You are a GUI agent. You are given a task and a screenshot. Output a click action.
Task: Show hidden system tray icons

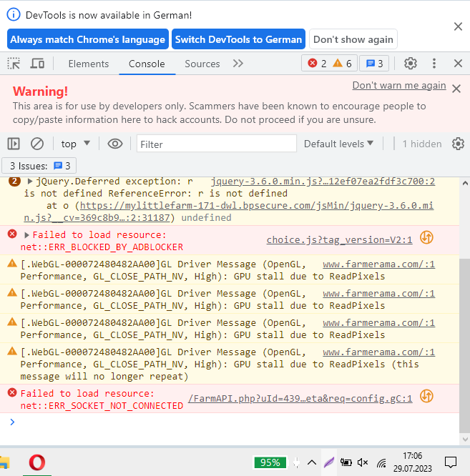[312, 462]
